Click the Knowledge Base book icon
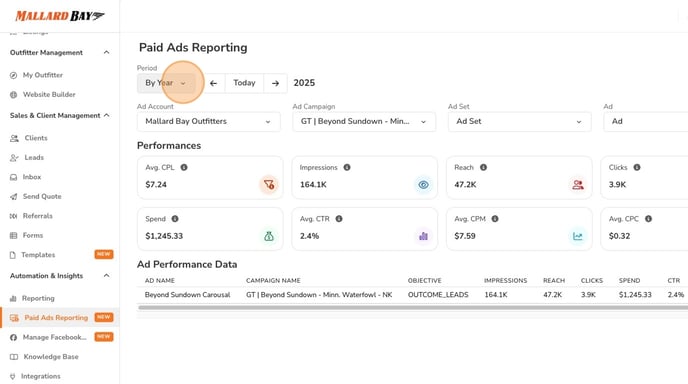Viewport: 688px width, 384px height. tap(14, 357)
